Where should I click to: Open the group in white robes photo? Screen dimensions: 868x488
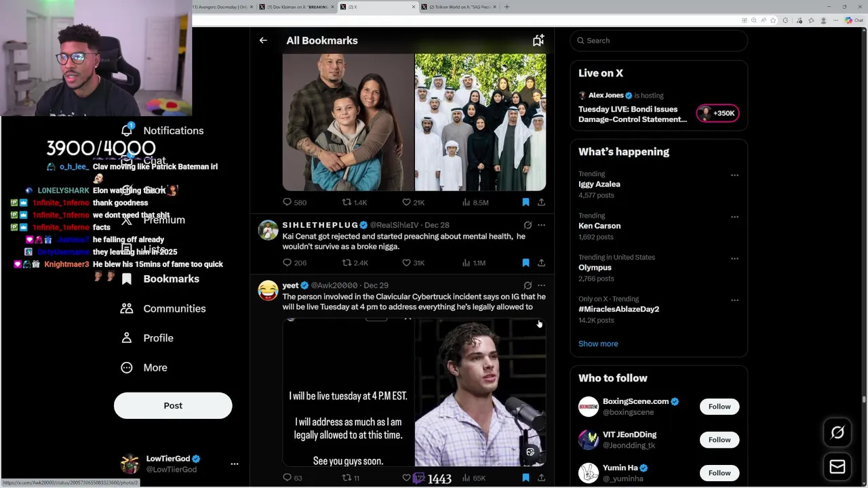480,123
